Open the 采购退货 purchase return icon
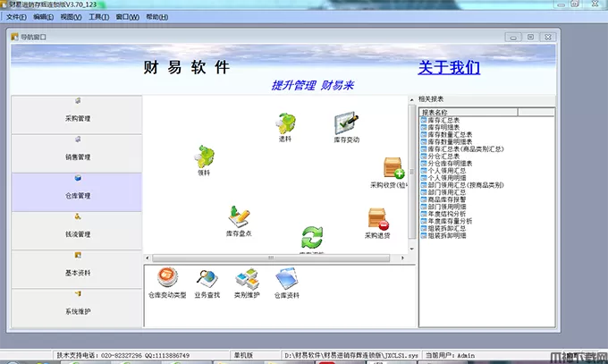The image size is (608, 364). tap(377, 223)
